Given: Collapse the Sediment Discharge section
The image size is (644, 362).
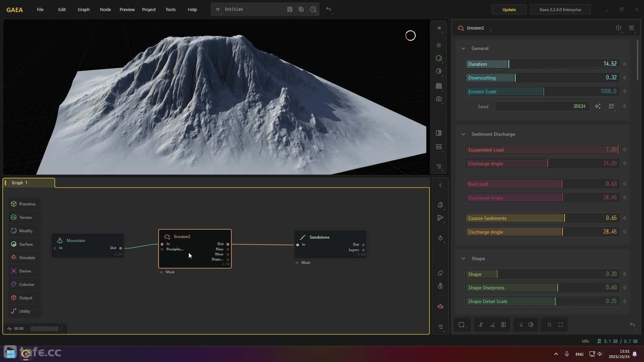Looking at the screenshot, I should [x=463, y=134].
